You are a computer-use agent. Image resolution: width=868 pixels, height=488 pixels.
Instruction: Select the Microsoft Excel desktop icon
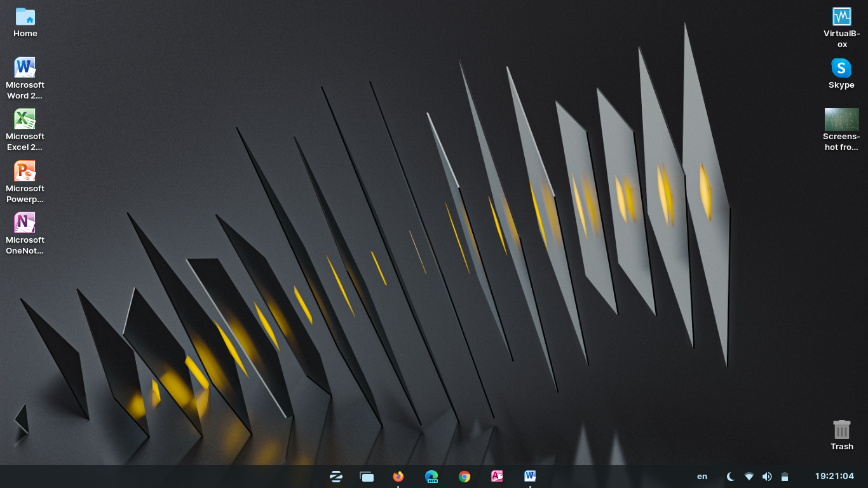[x=25, y=119]
